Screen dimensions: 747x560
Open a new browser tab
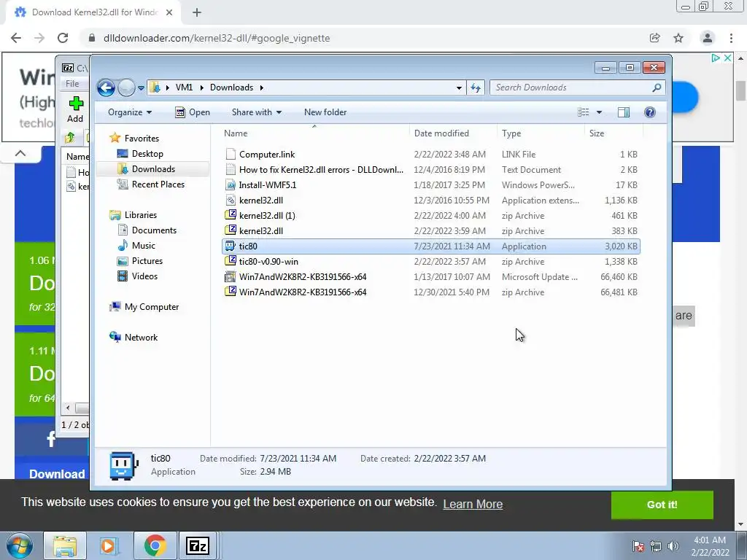tap(197, 13)
